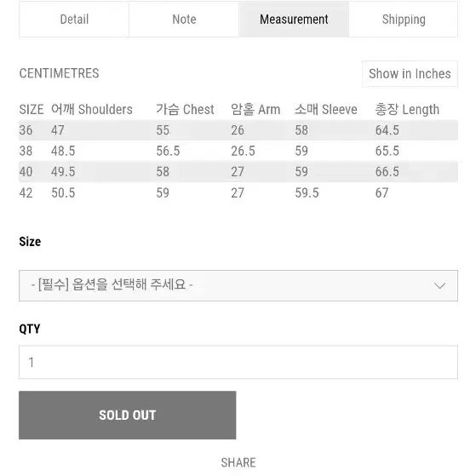The image size is (476, 476).
Task: Open the Detail tab
Action: pyautogui.click(x=74, y=20)
